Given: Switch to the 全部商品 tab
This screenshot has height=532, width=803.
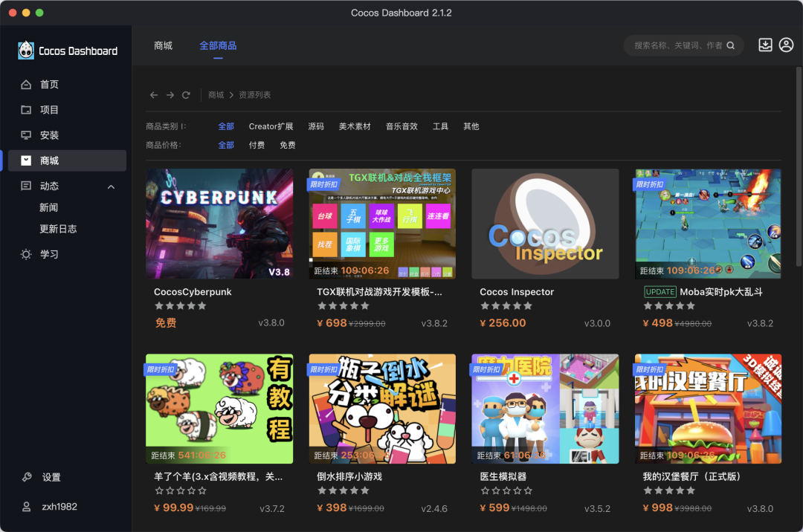Looking at the screenshot, I should coord(218,45).
